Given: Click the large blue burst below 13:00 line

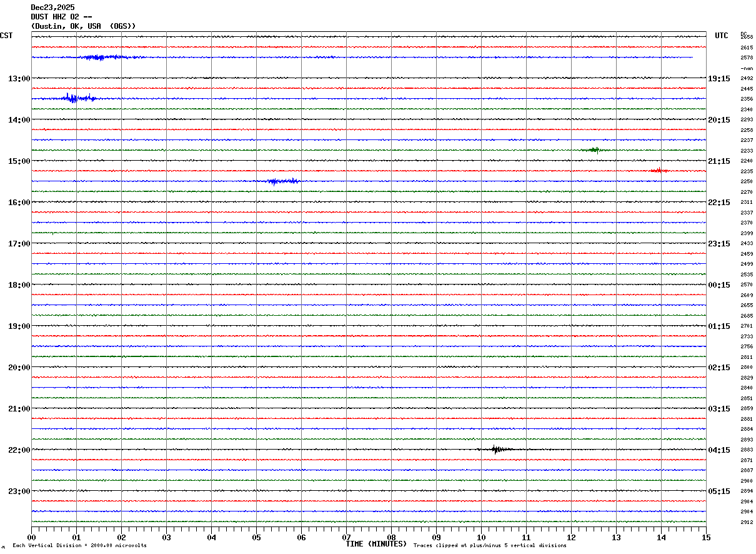Looking at the screenshot, I should tap(72, 98).
